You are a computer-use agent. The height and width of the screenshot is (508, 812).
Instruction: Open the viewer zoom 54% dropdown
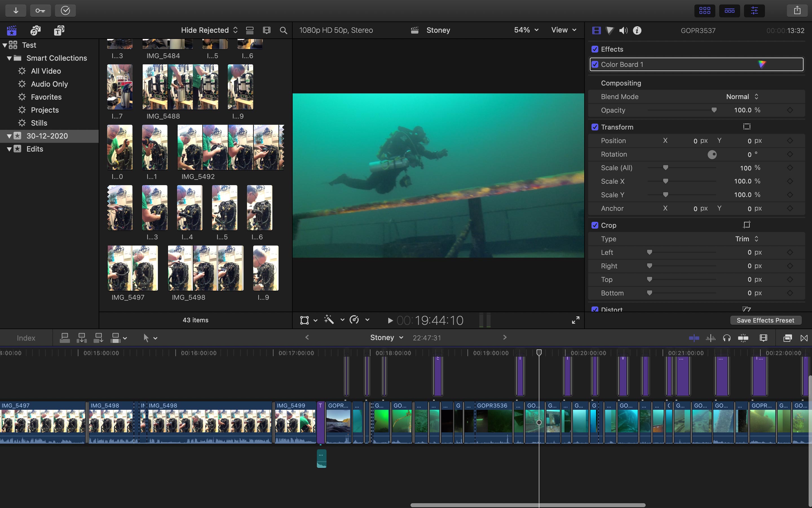point(526,30)
